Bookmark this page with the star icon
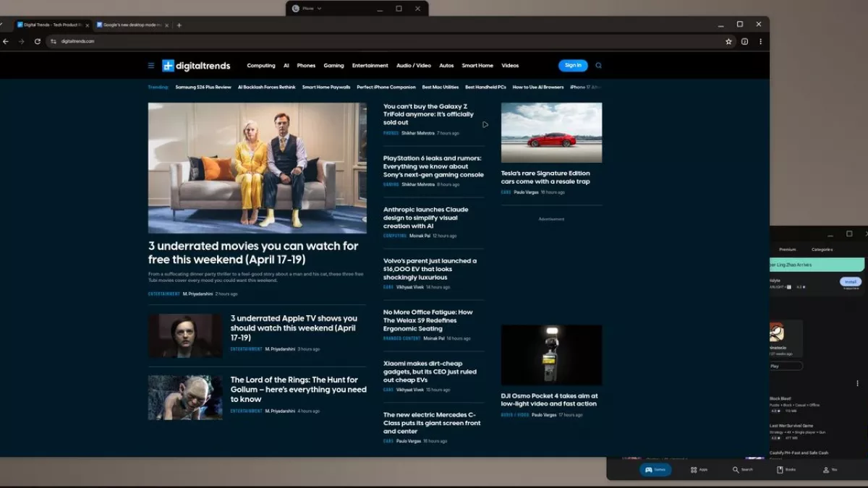 coord(728,42)
